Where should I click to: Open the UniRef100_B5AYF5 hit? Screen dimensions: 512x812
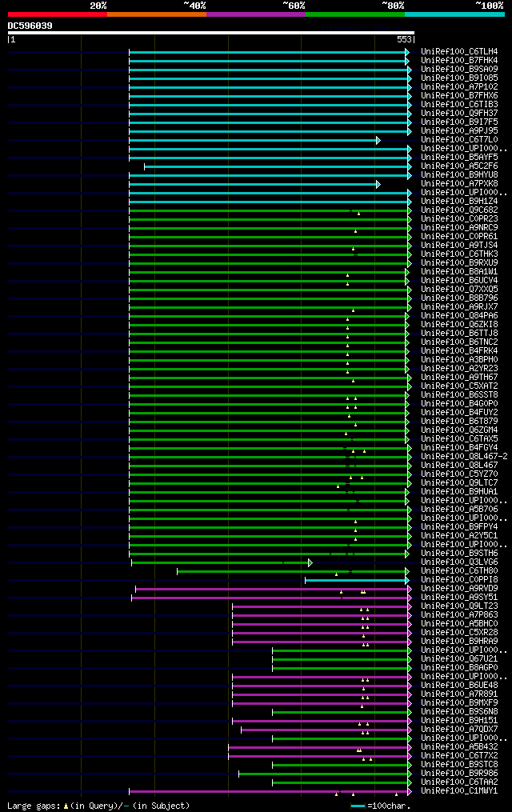459,158
